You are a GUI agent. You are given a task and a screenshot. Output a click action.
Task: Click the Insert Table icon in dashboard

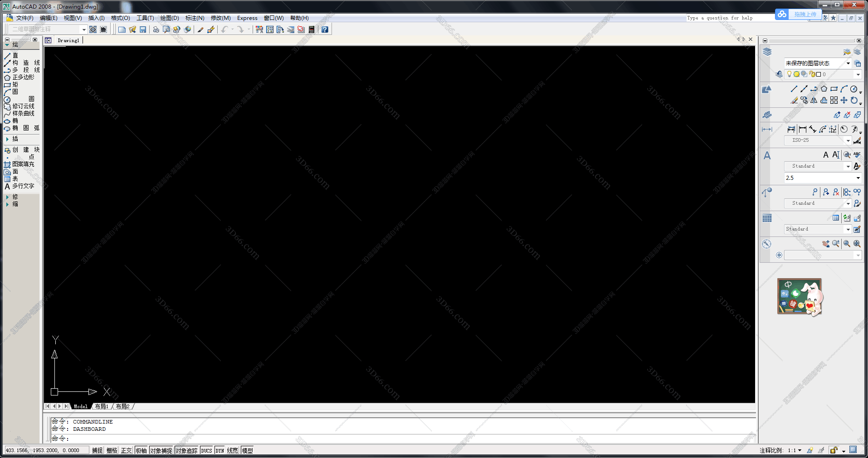[x=836, y=218]
